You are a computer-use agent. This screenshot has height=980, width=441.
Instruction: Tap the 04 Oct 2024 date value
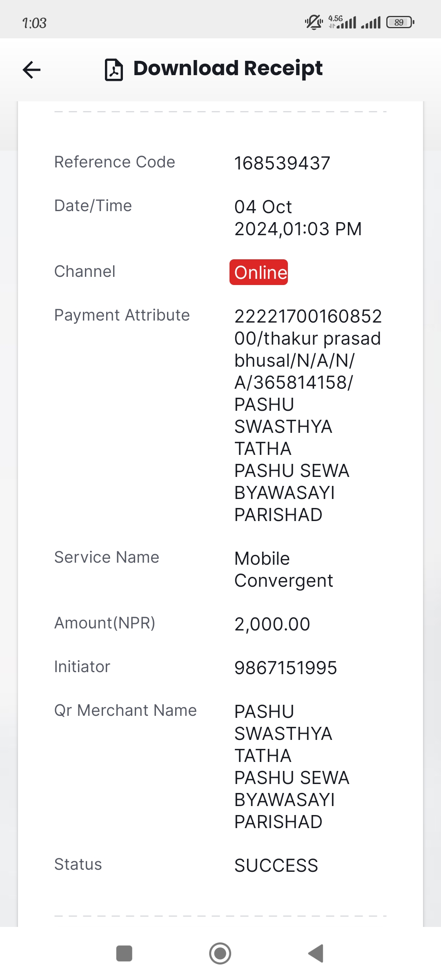298,218
